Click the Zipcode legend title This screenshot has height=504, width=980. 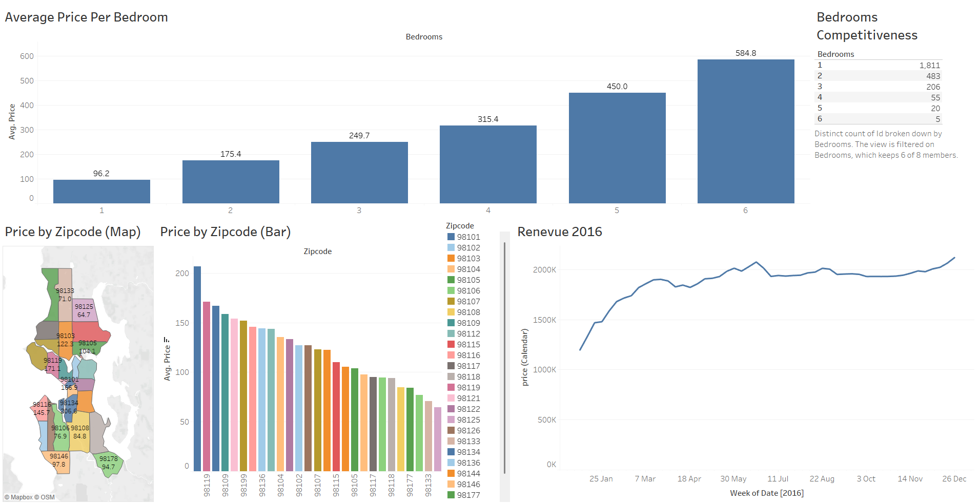coord(460,225)
